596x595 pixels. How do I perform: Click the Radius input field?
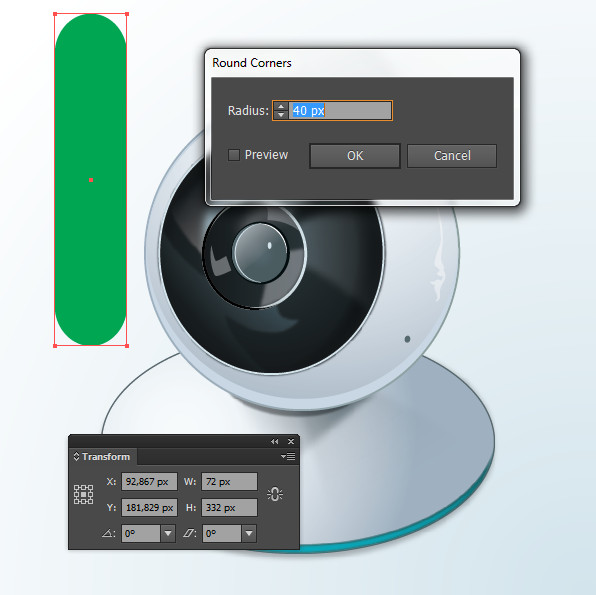tap(340, 111)
